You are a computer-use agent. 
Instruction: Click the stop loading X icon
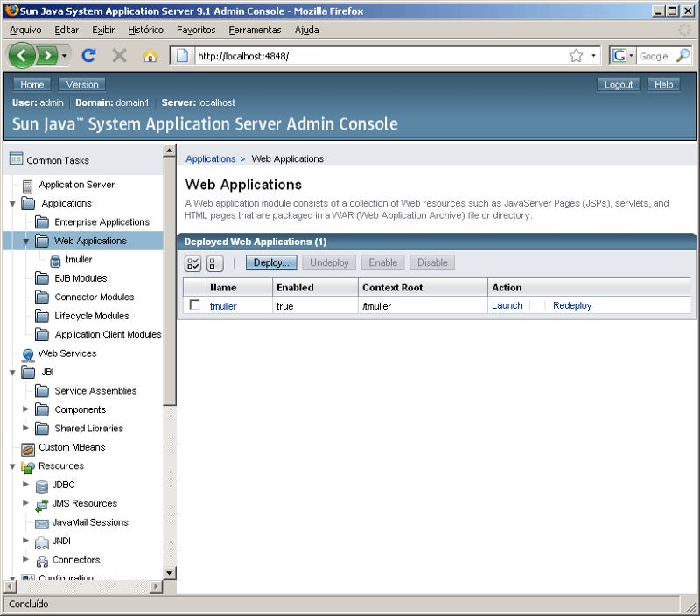(119, 56)
